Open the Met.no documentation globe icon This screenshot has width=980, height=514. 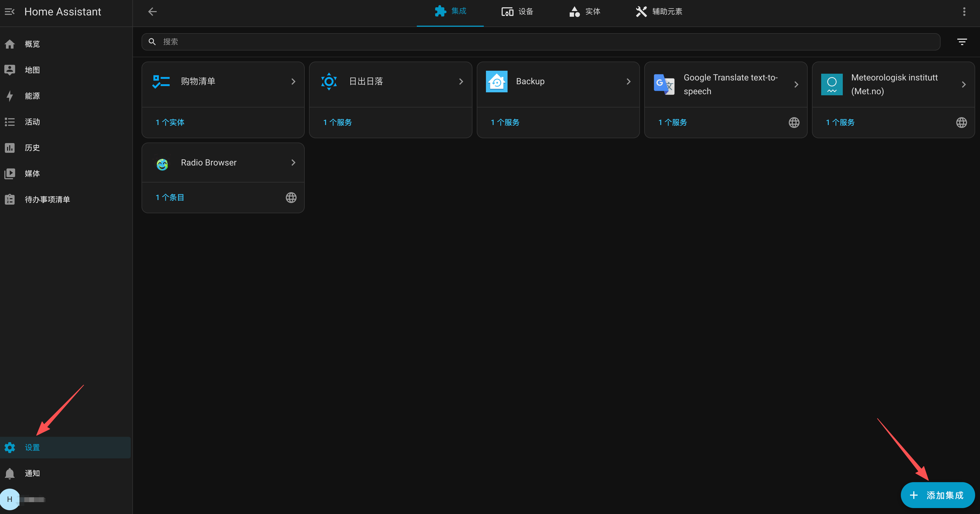coord(962,122)
